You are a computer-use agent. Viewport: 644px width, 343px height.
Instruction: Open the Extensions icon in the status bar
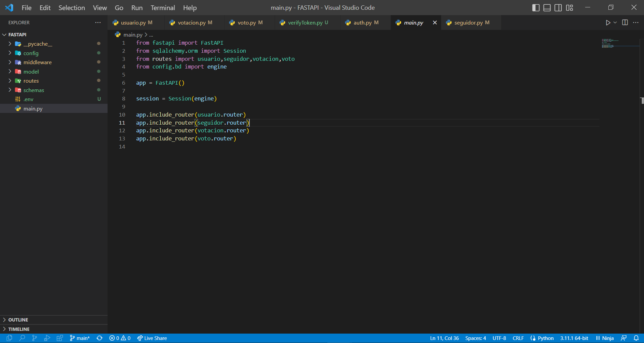60,338
